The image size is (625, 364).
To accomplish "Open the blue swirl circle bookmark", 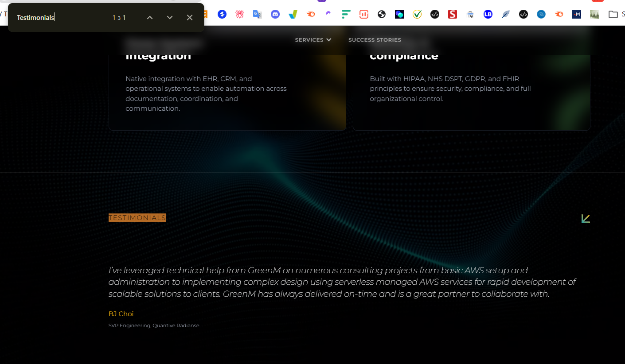I will [541, 14].
